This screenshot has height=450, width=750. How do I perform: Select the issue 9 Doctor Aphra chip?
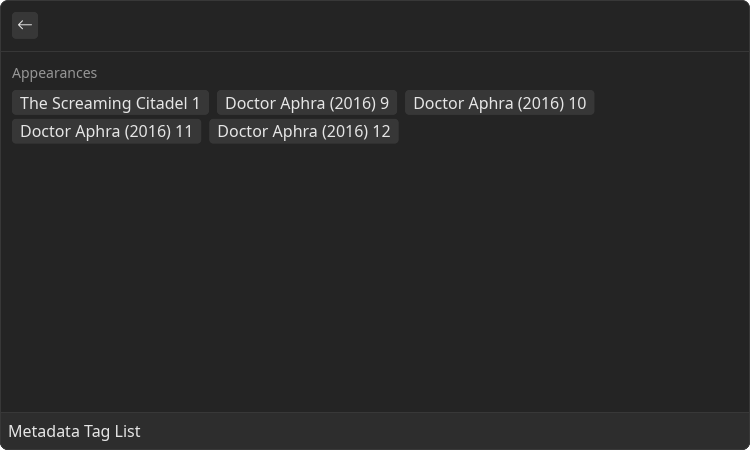(x=307, y=103)
